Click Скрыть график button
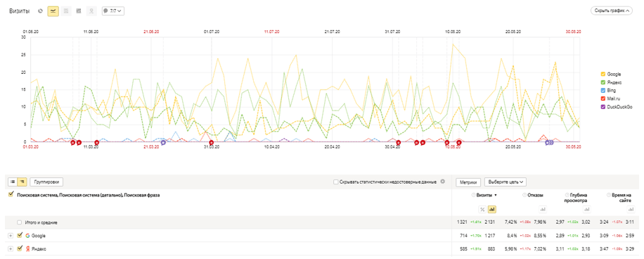This screenshot has height=259, width=644. point(612,11)
